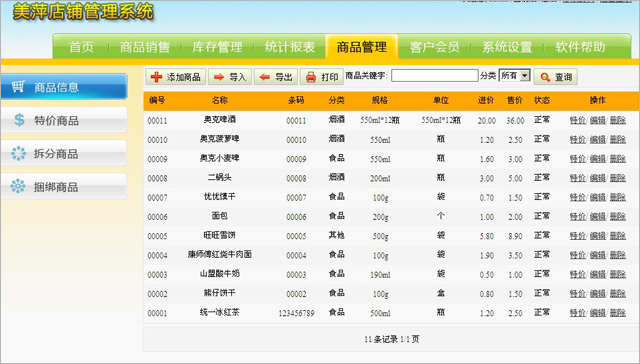Click product name 康师傅红烧牛肉面
This screenshot has height=364, width=640.
coord(220,255)
